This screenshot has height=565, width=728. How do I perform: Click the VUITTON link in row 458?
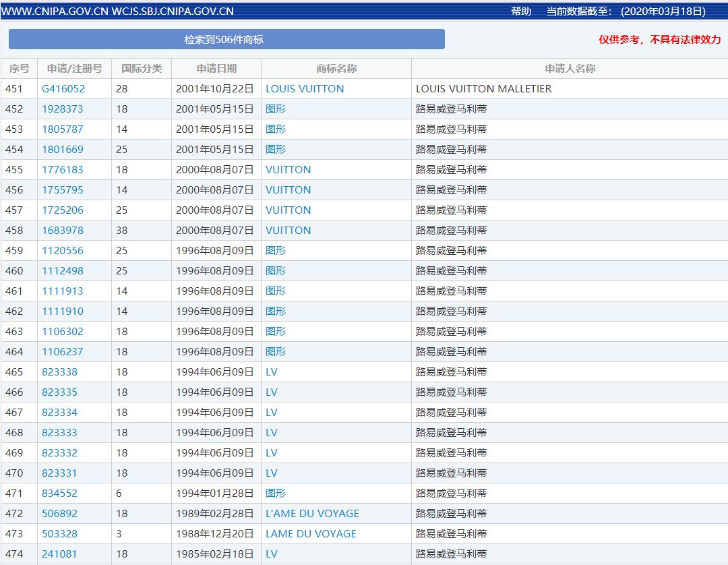point(289,231)
